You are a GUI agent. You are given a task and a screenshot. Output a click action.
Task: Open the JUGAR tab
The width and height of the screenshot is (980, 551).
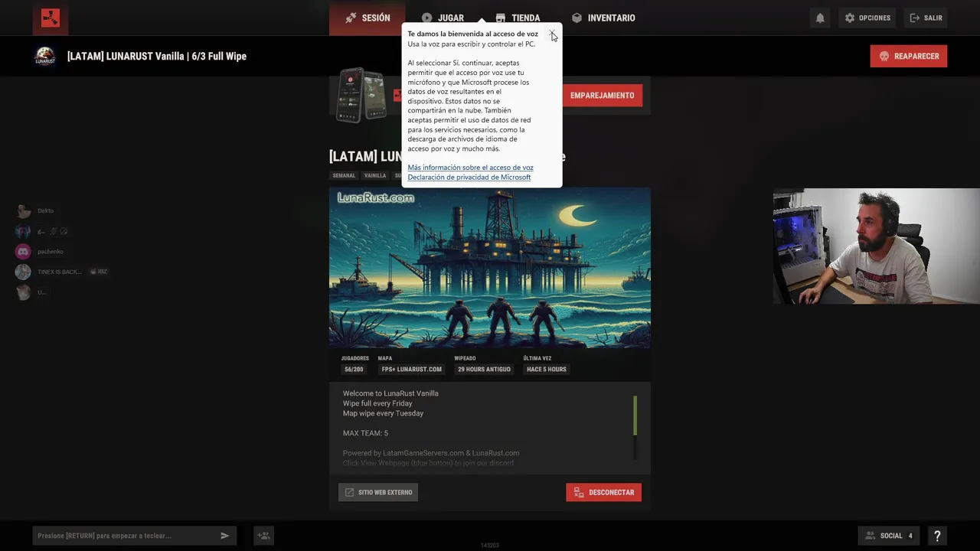[443, 18]
